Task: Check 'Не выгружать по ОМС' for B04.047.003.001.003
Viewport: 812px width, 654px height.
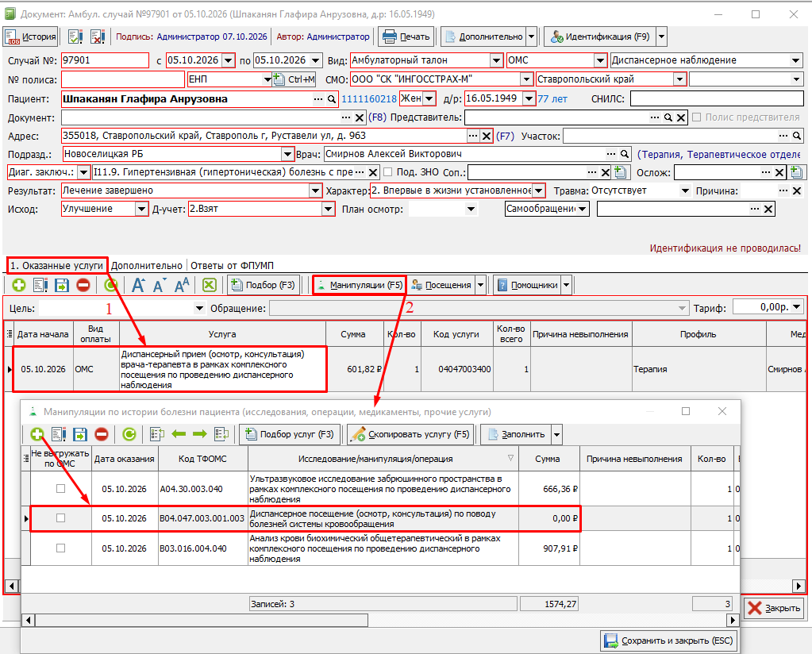Action: point(60,517)
